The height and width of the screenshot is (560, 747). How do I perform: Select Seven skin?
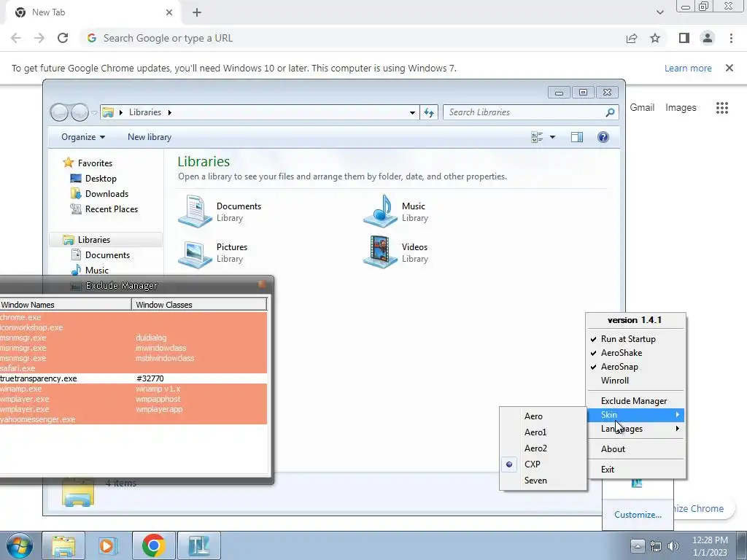pos(543,481)
